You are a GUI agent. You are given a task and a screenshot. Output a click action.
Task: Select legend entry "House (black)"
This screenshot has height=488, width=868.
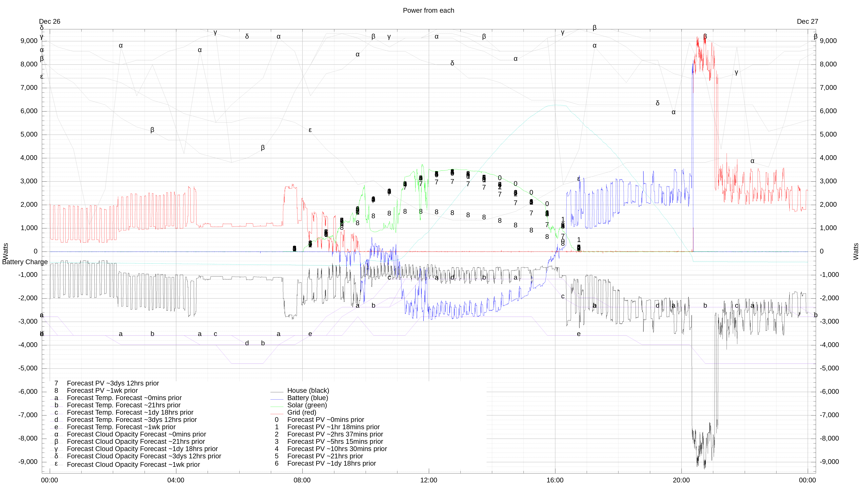click(x=308, y=391)
